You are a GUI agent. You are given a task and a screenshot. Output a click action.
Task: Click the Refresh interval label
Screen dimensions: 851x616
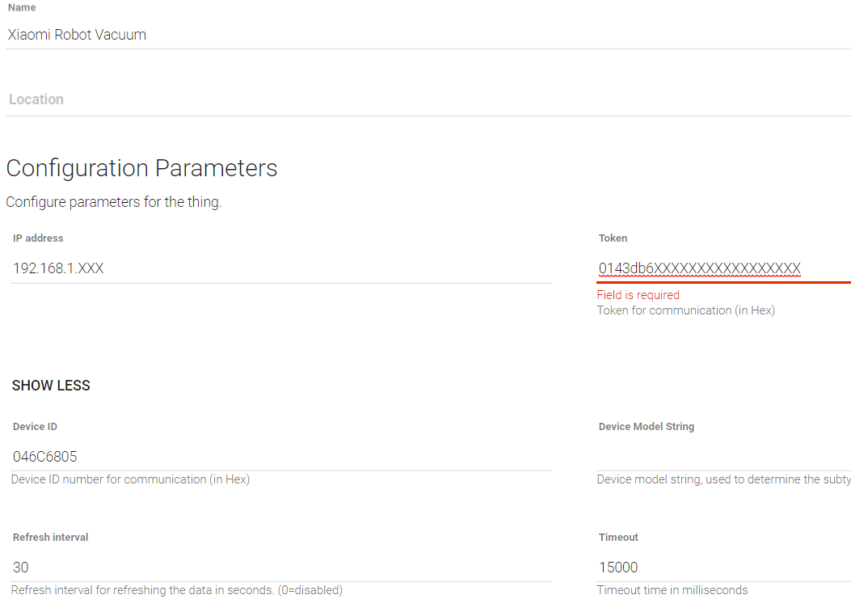tap(51, 538)
